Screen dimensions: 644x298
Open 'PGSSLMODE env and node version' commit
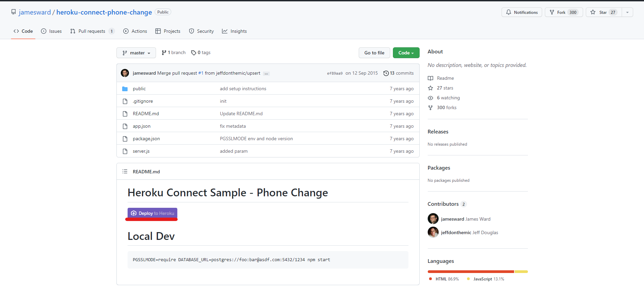pyautogui.click(x=256, y=139)
